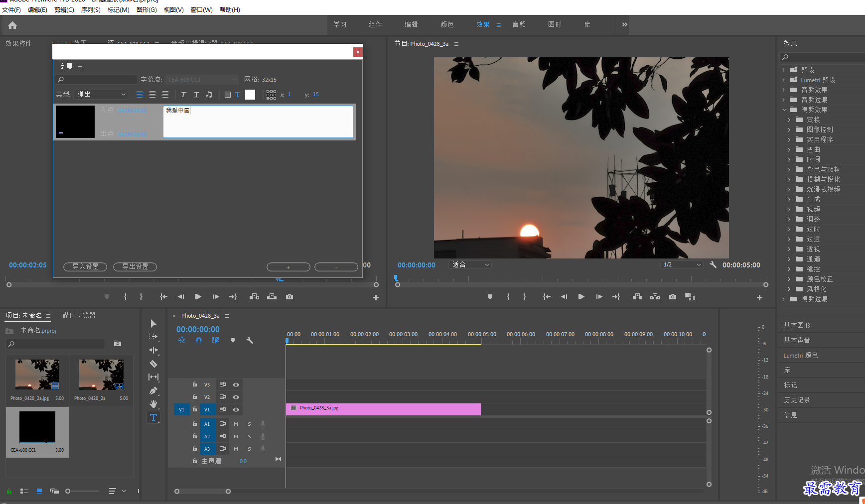
Task: Open Program zoom dropdown 适合
Action: tap(470, 265)
